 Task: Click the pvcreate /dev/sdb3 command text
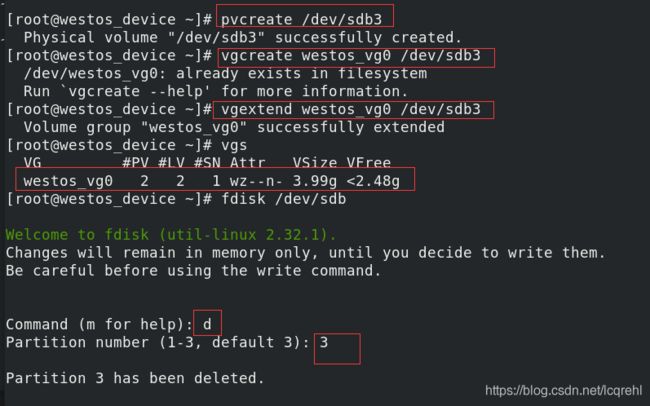[x=301, y=19]
